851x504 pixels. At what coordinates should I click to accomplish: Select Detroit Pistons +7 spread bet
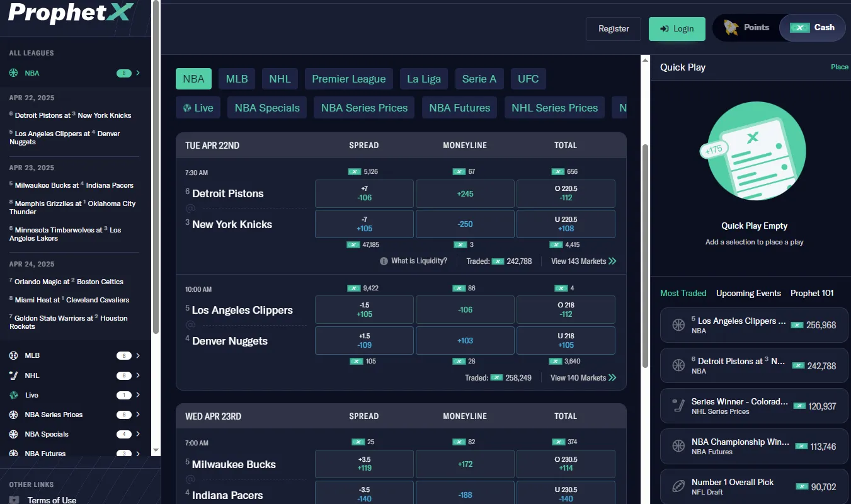pos(364,193)
